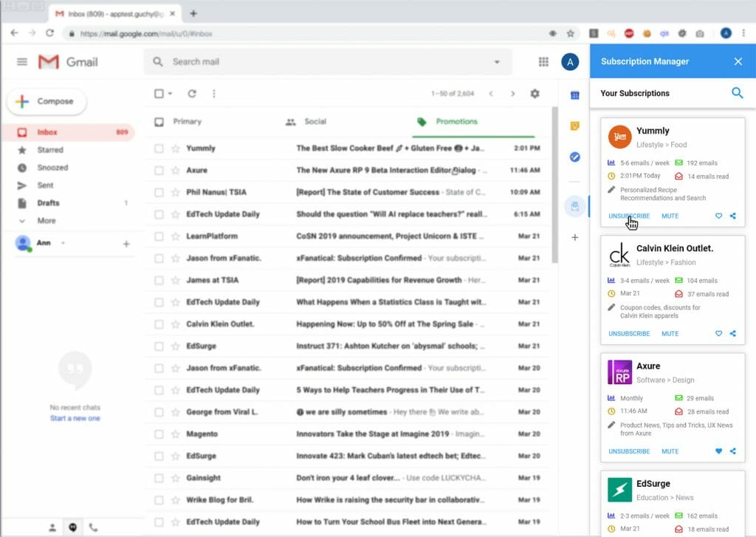Screen dimensions: 756x537
Task: Favorite the Yummly subscription heart icon
Action: click(x=718, y=216)
